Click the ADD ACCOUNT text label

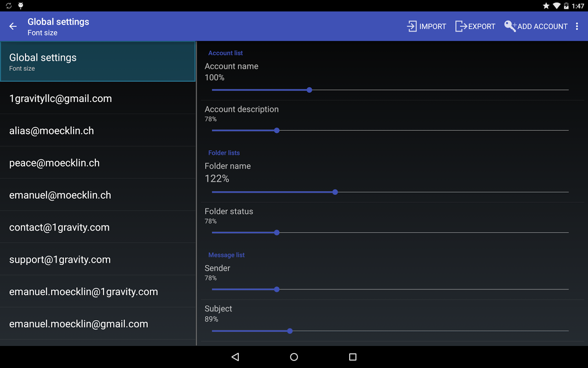pyautogui.click(x=543, y=27)
